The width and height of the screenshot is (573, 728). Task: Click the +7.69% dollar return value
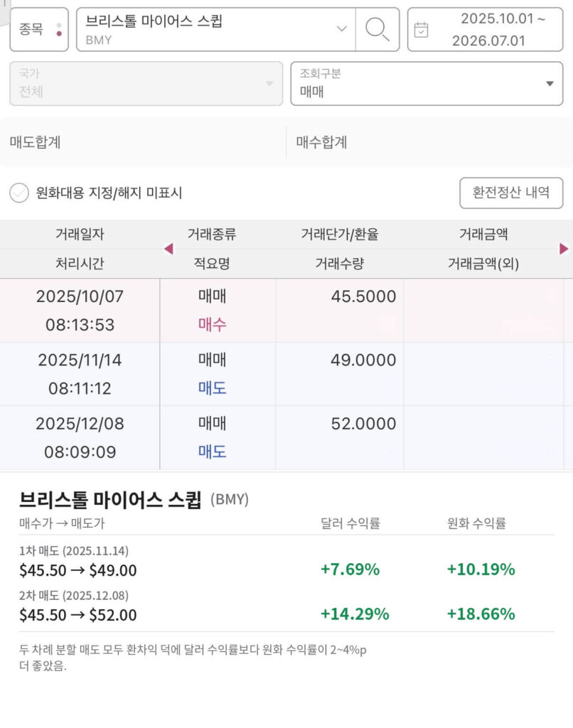(x=350, y=569)
